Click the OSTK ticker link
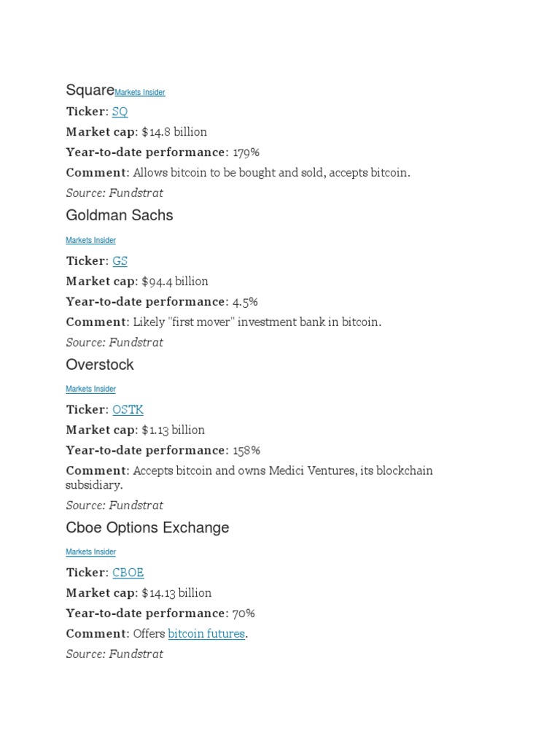This screenshot has width=560, height=747. click(128, 410)
